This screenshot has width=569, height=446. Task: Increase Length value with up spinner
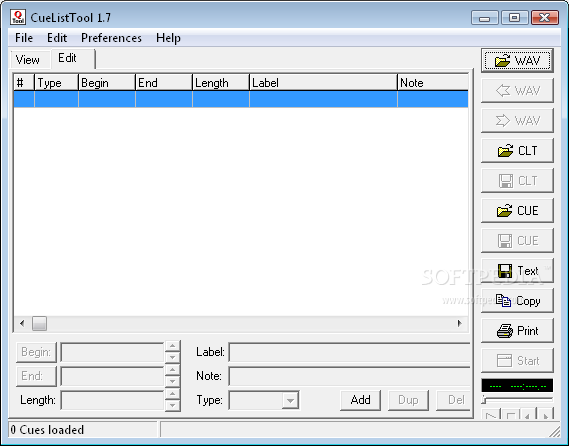click(x=172, y=394)
